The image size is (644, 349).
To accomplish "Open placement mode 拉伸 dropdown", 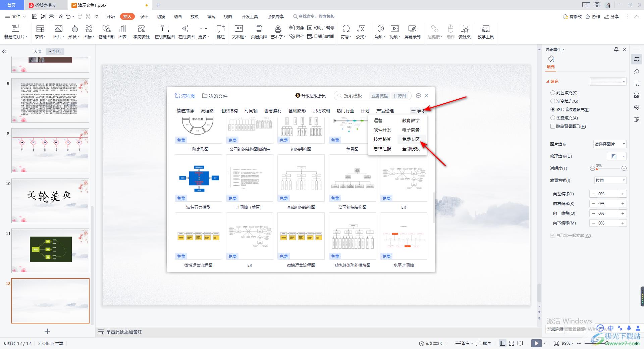I will click(610, 180).
